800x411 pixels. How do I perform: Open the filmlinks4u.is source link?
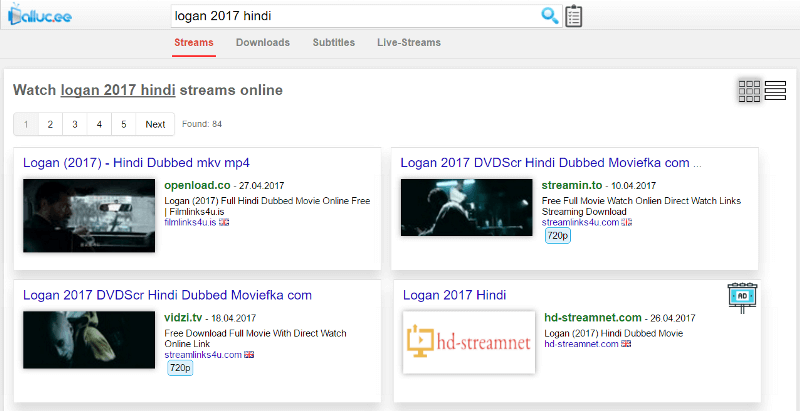pyautogui.click(x=190, y=222)
